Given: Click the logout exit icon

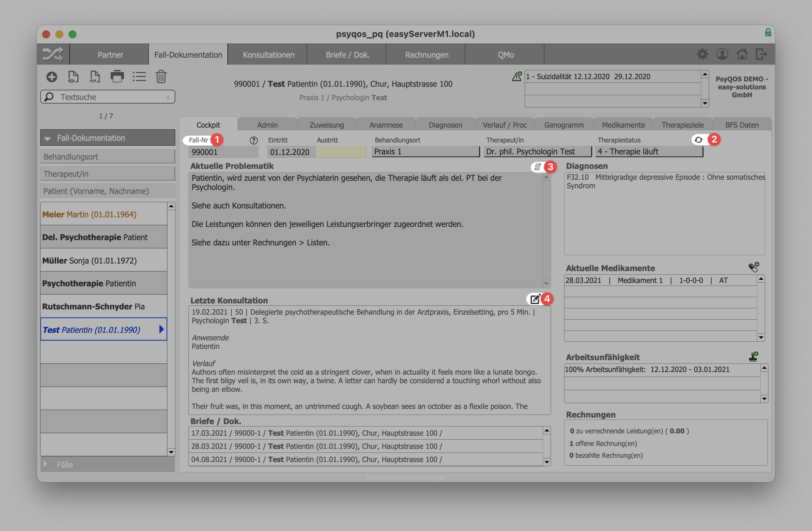Looking at the screenshot, I should tap(761, 54).
